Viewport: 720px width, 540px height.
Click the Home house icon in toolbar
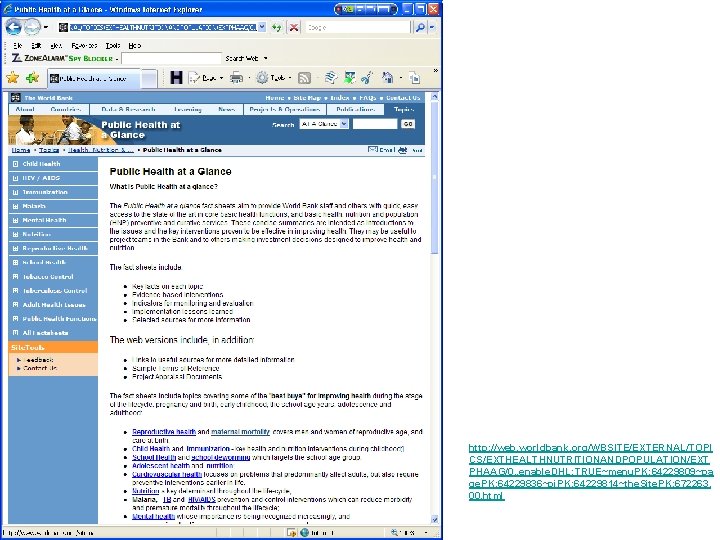click(x=388, y=78)
